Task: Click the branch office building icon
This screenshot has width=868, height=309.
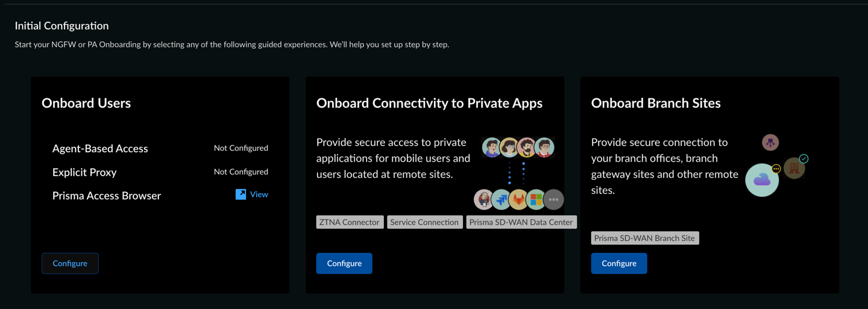Action: [794, 168]
